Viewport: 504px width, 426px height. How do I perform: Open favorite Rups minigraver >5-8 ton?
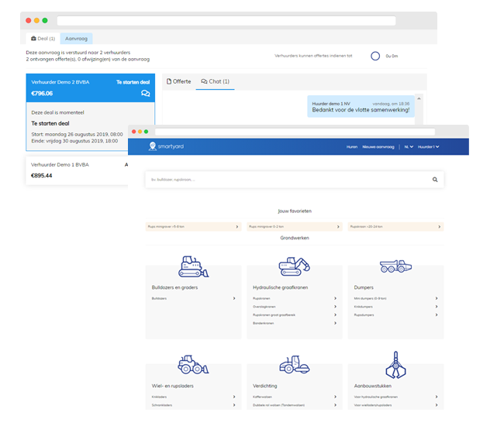click(x=194, y=227)
